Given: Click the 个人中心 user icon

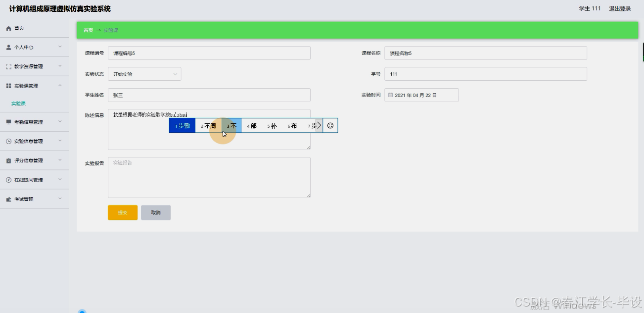Looking at the screenshot, I should coord(7,47).
